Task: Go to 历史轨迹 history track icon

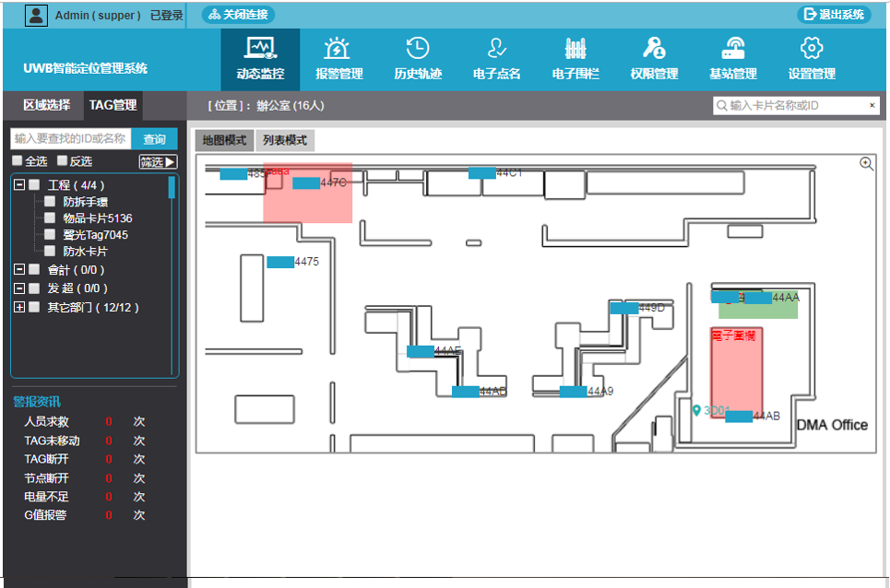Action: (418, 49)
